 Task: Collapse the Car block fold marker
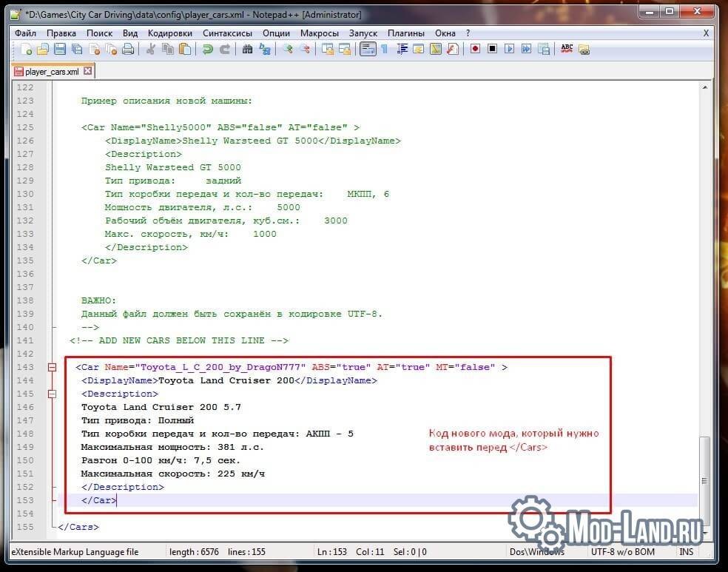tap(52, 367)
